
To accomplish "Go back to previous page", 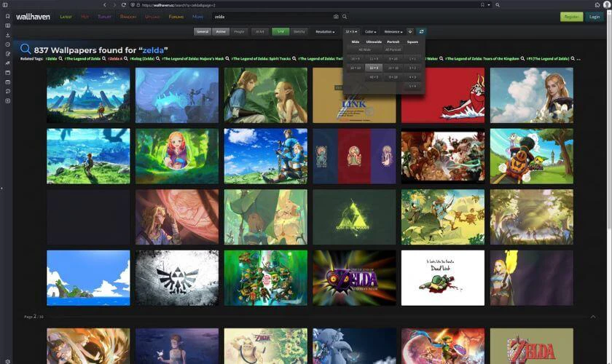I will [105, 4].
